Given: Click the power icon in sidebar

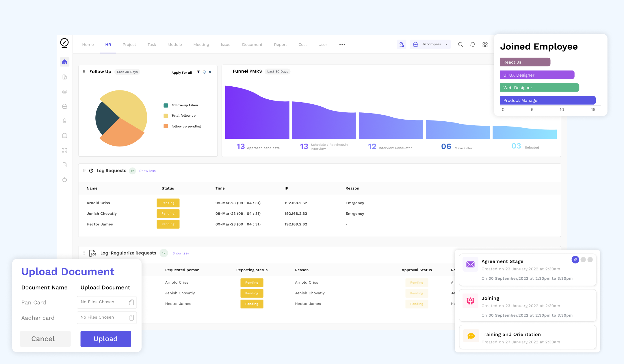Looking at the screenshot, I should point(65,180).
